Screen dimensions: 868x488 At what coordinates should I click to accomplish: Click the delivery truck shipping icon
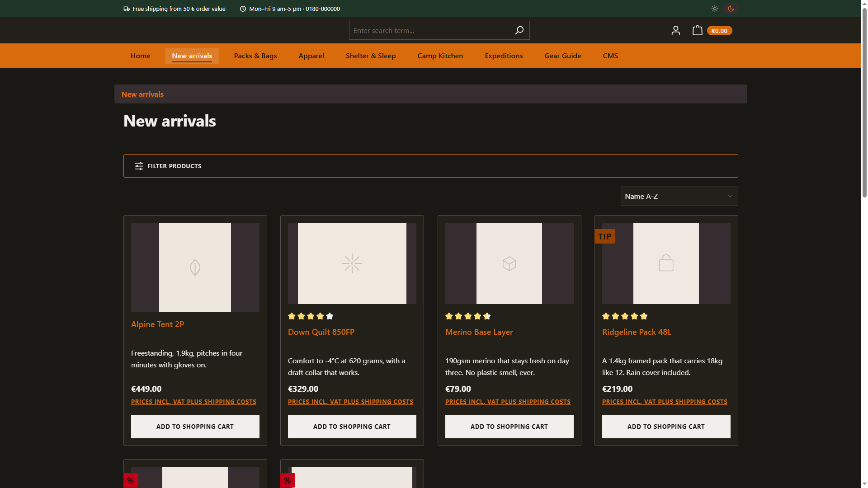127,9
